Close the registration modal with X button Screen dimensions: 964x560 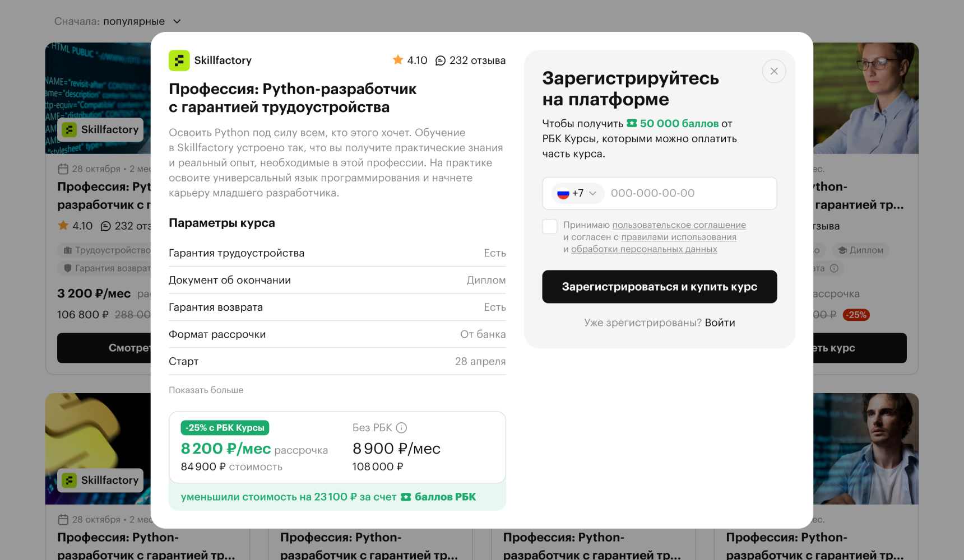[x=774, y=71]
